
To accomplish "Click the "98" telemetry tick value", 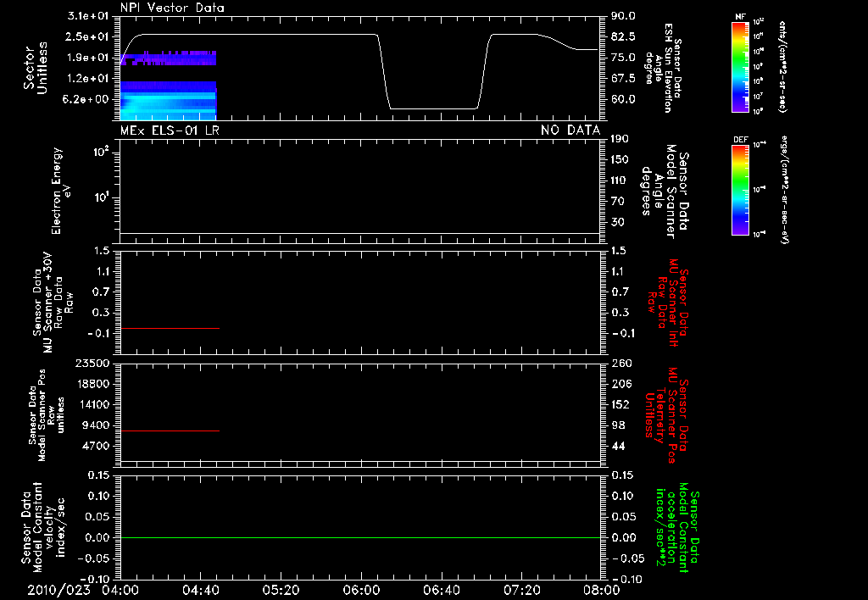I will click(617, 425).
